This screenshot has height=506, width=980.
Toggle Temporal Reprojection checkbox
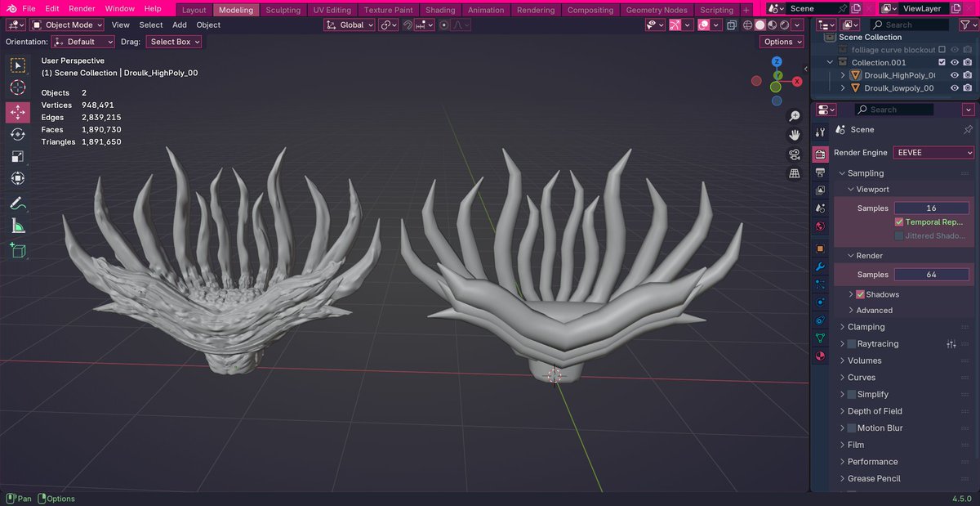point(899,222)
